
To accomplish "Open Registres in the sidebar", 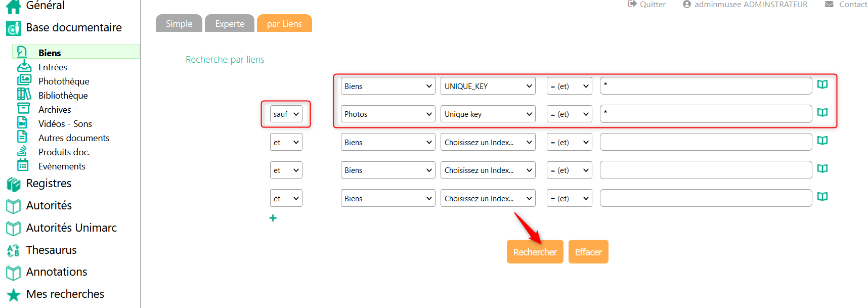I will tap(49, 184).
